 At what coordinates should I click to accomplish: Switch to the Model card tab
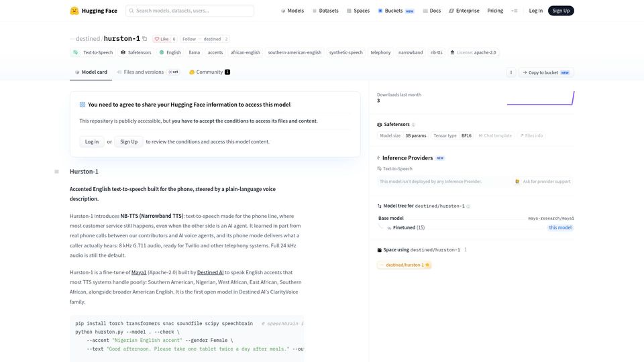(x=91, y=72)
